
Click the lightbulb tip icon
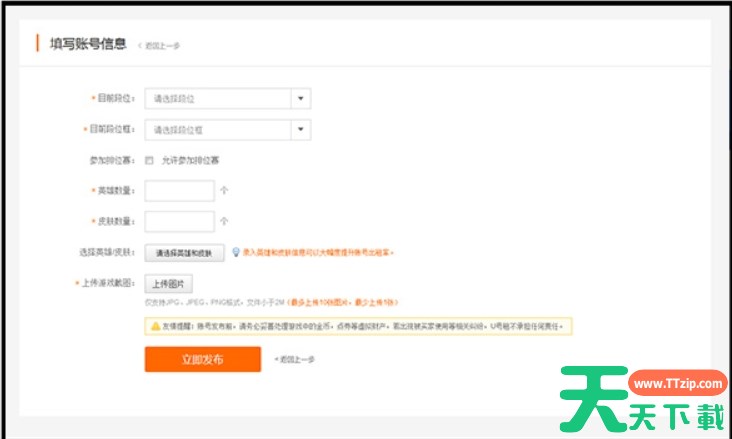point(236,252)
